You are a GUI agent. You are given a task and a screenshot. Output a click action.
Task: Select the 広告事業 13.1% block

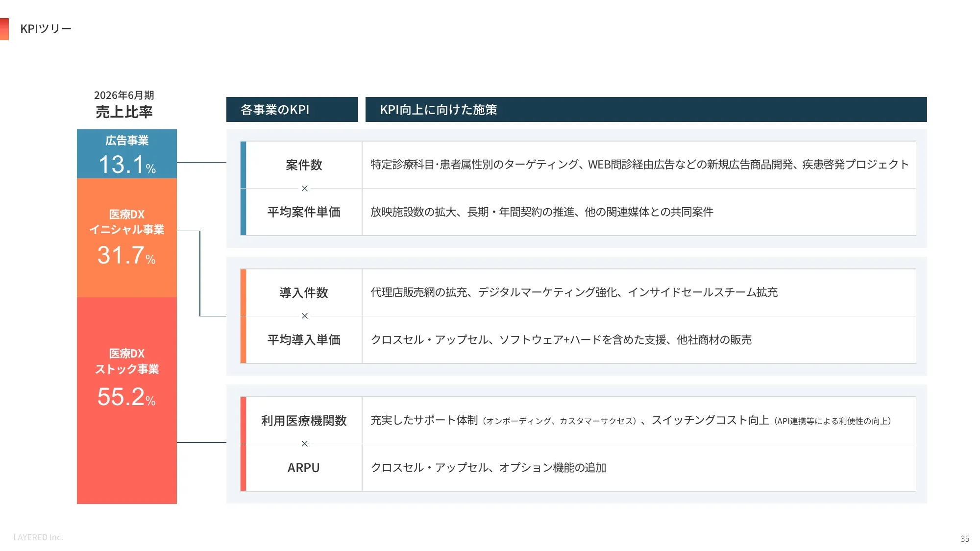pos(127,154)
